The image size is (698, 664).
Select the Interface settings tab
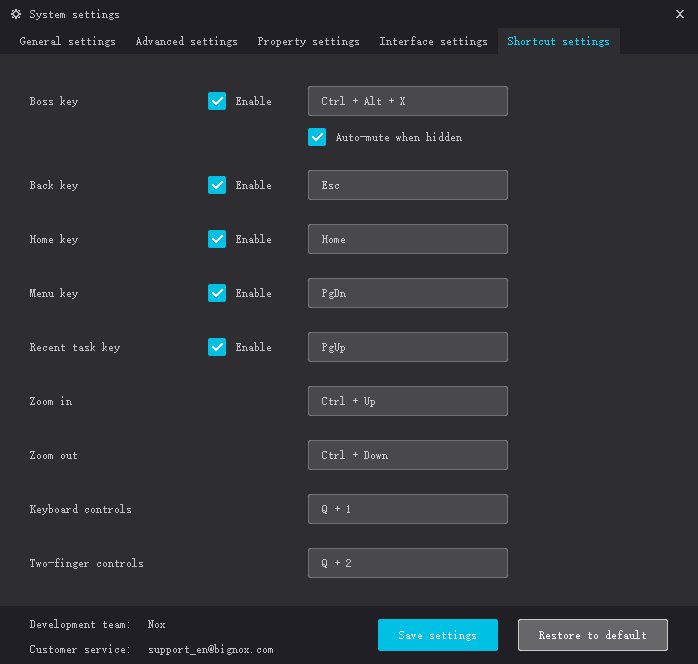433,42
